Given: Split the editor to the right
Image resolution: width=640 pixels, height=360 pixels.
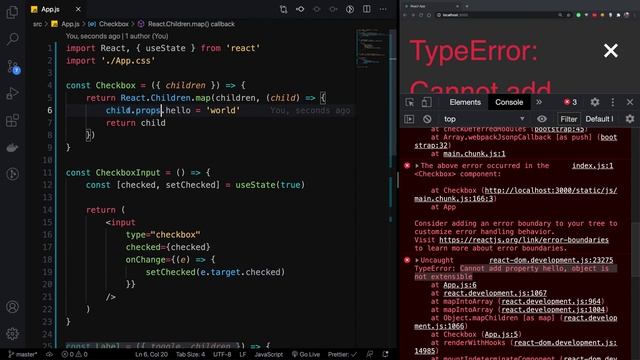Looking at the screenshot, I should (367, 9).
